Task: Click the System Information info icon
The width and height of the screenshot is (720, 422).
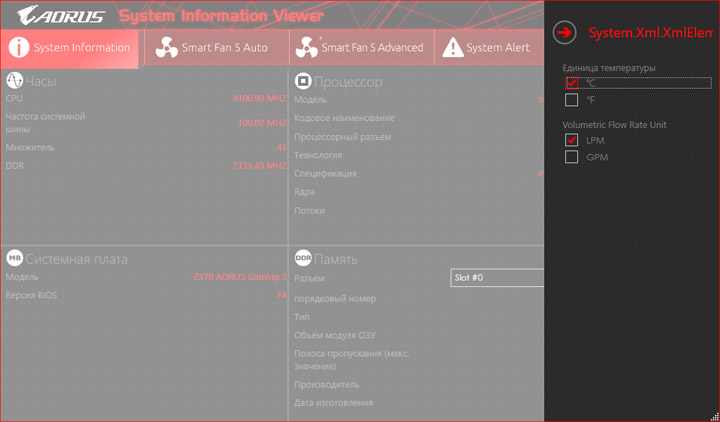Action: [19, 47]
